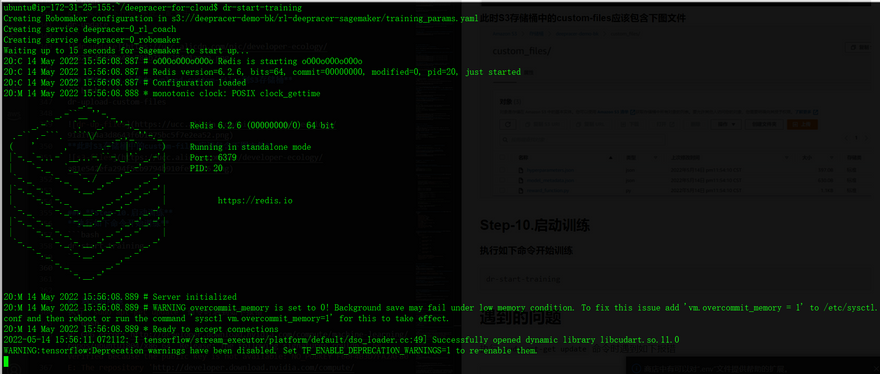880x374 pixels.
Task: Tick the checkbox for hyperparameters.json
Action: click(502, 170)
